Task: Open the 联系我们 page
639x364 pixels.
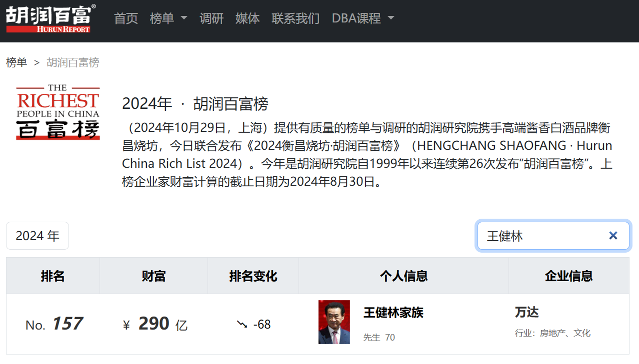Action: point(295,18)
